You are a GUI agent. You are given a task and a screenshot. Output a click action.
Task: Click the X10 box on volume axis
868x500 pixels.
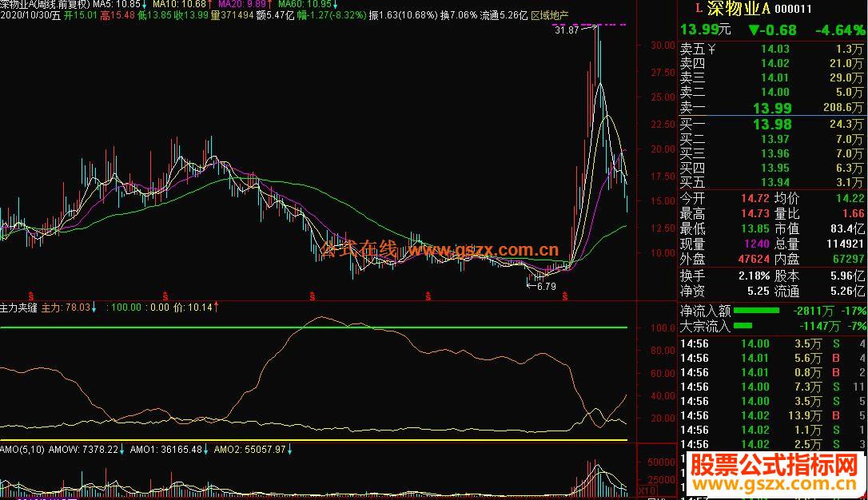pyautogui.click(x=647, y=490)
